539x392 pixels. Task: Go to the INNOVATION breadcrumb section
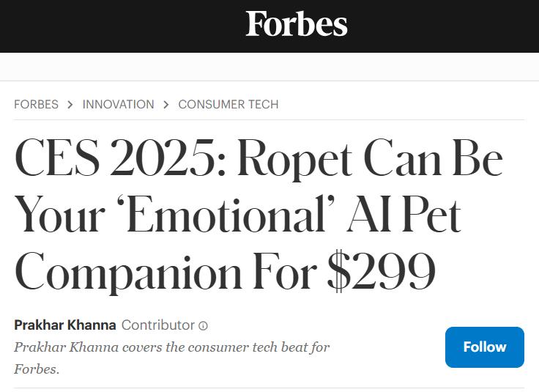pyautogui.click(x=118, y=104)
